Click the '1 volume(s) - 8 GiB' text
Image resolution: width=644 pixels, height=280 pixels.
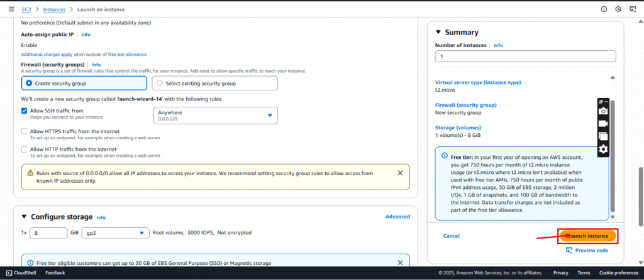458,135
